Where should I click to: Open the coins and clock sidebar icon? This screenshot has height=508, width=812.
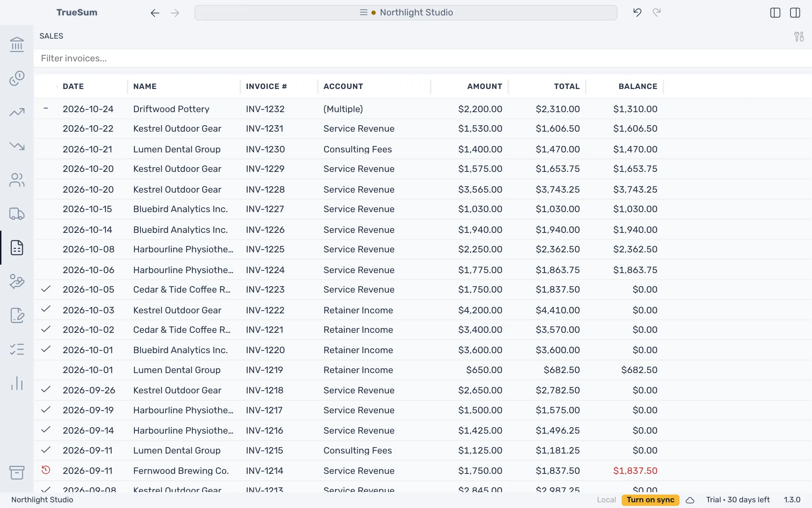pos(17,78)
